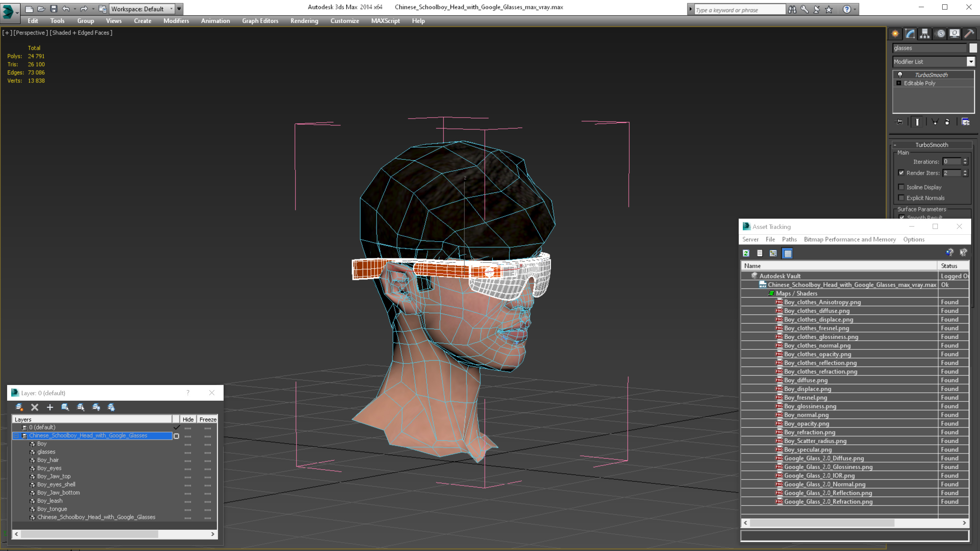This screenshot has height=551, width=980.
Task: Open the Help question mark icon
Action: coord(847,10)
